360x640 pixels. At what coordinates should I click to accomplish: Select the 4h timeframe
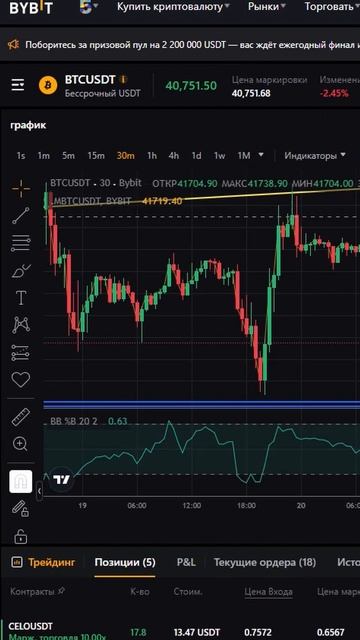click(173, 156)
